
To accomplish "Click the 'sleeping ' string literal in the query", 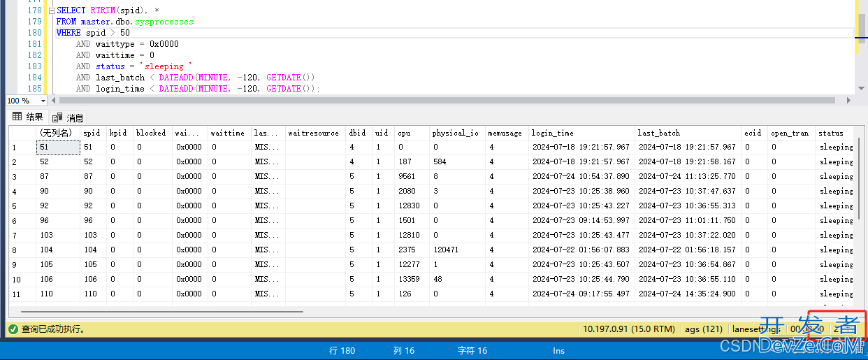I will coord(165,66).
